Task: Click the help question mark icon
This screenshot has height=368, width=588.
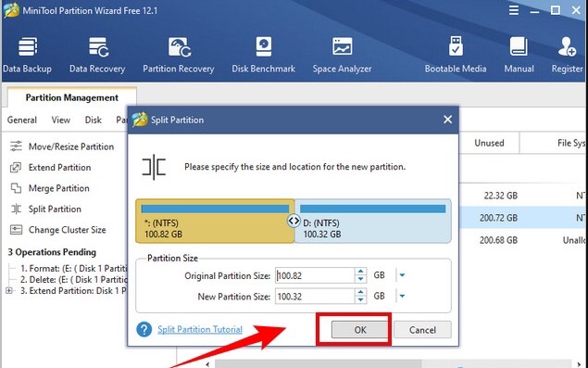Action: (144, 329)
